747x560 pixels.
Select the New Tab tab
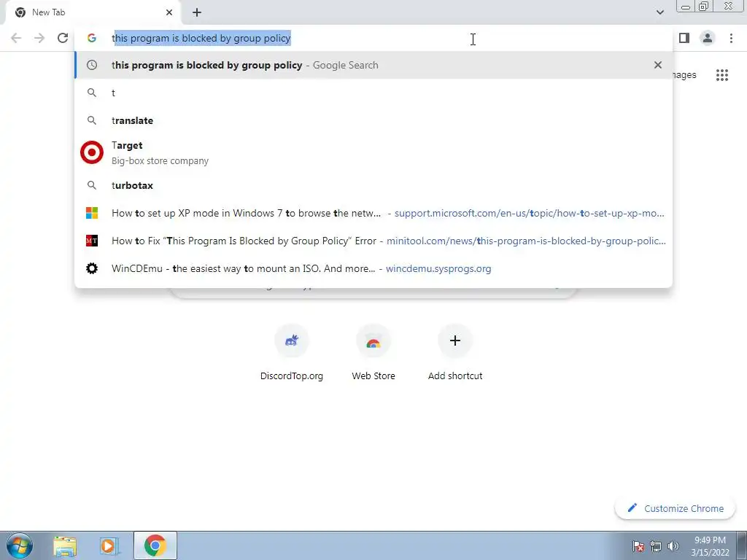[93, 12]
